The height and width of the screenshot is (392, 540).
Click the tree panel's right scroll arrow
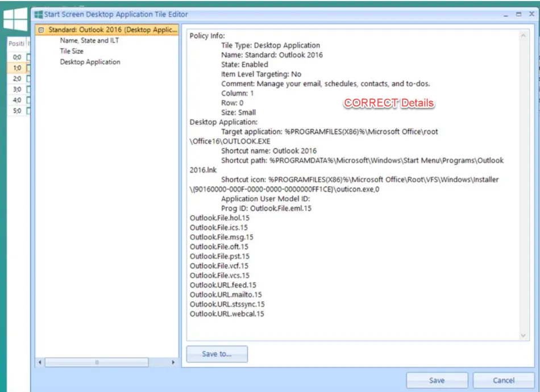point(173,362)
